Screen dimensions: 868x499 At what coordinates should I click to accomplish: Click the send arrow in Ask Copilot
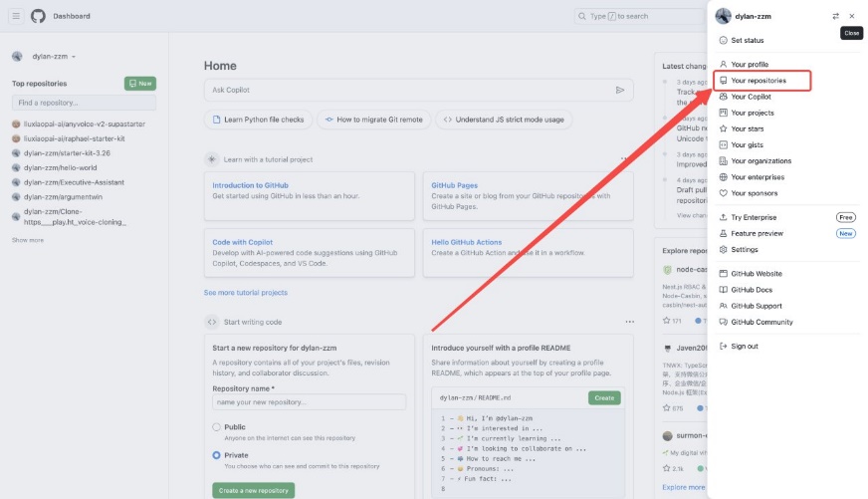[620, 90]
